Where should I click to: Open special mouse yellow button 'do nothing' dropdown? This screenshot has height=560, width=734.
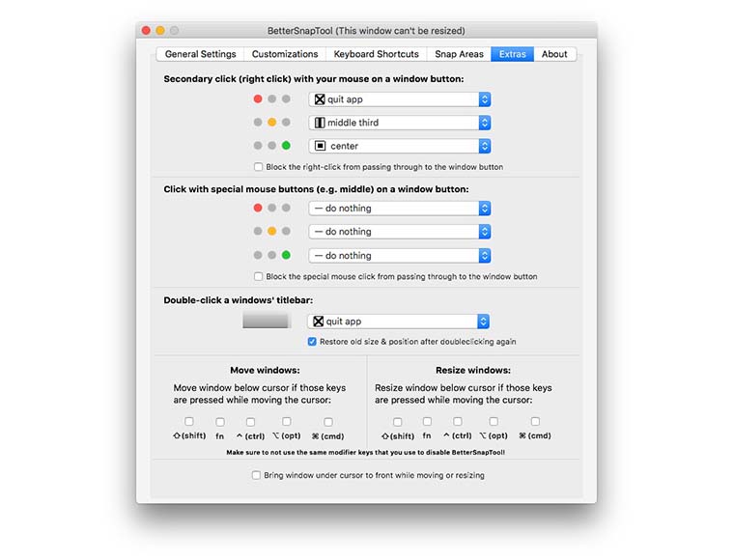pyautogui.click(x=399, y=232)
